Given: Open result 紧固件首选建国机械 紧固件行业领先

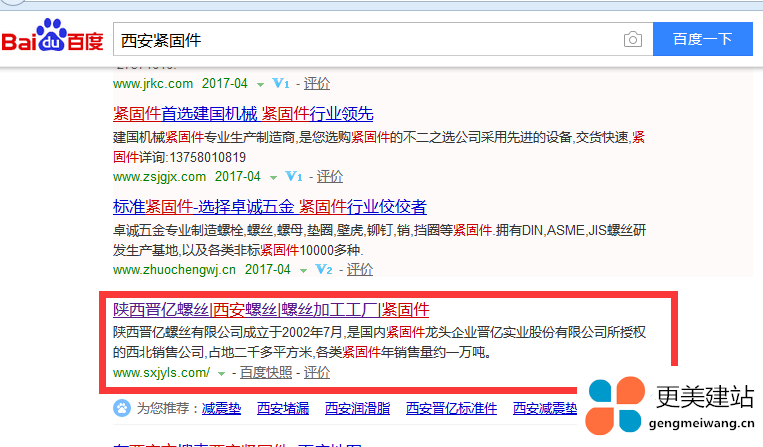Looking at the screenshot, I should pyautogui.click(x=243, y=114).
